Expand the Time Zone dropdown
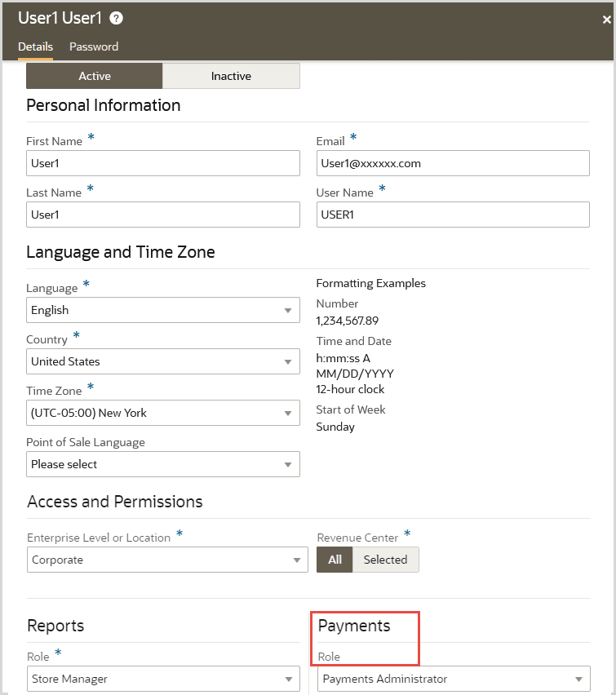The image size is (616, 695). point(163,413)
